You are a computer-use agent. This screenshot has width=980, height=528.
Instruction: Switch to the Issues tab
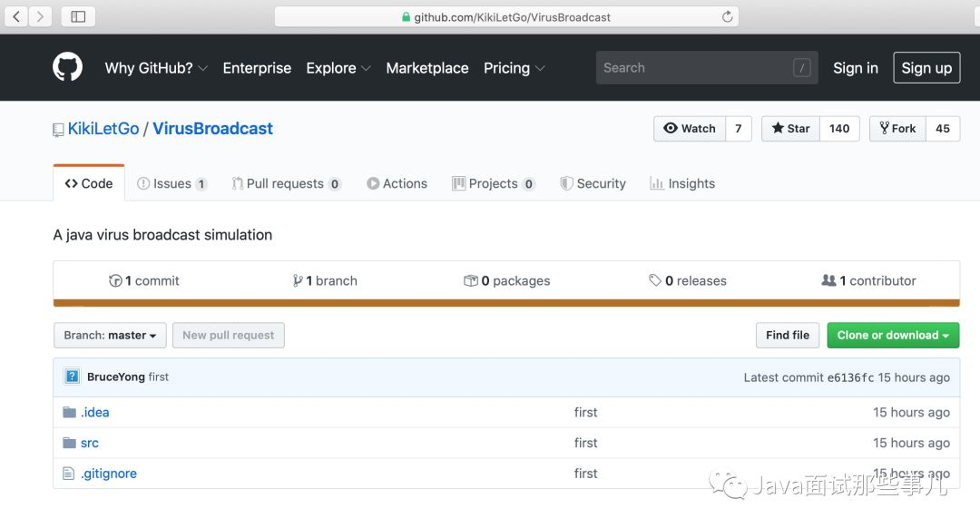click(171, 183)
